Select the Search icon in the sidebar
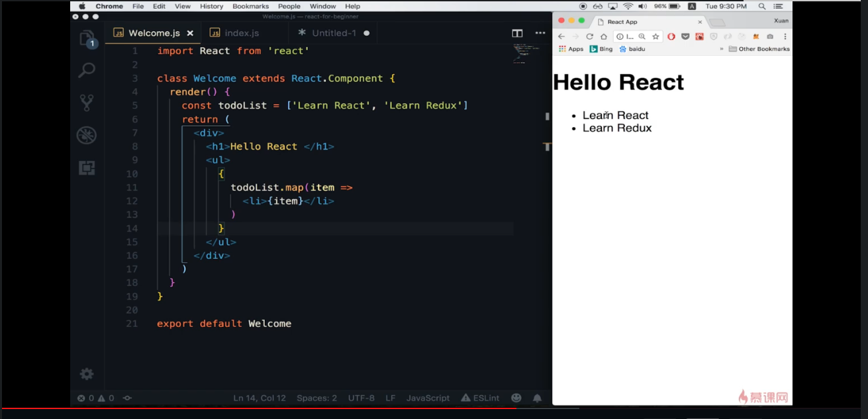The width and height of the screenshot is (868, 419). coord(87,70)
